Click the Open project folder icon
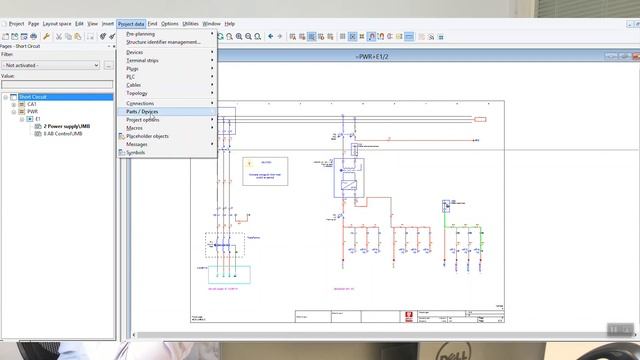Screen dimensions: 640x360 (x=15, y=37)
